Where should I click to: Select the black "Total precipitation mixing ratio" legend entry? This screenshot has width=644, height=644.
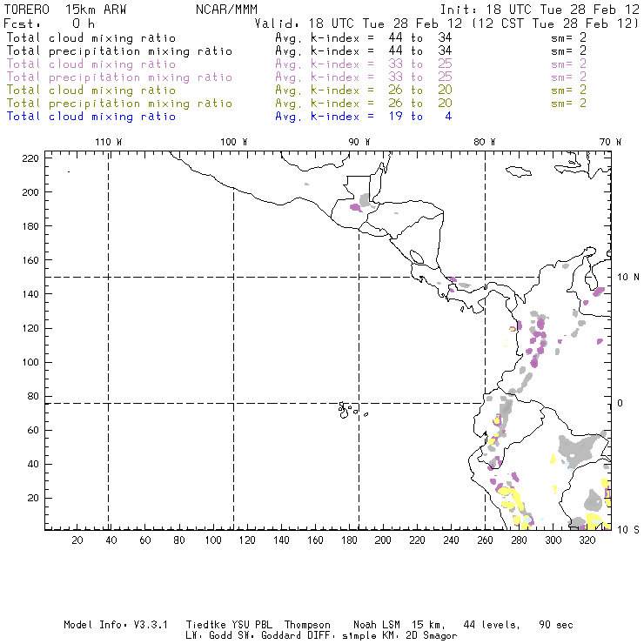tap(119, 51)
